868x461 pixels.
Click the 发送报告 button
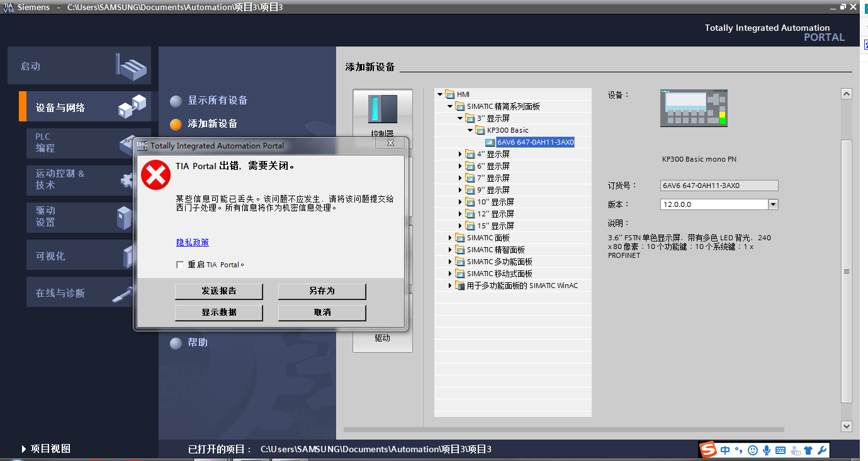coord(218,291)
